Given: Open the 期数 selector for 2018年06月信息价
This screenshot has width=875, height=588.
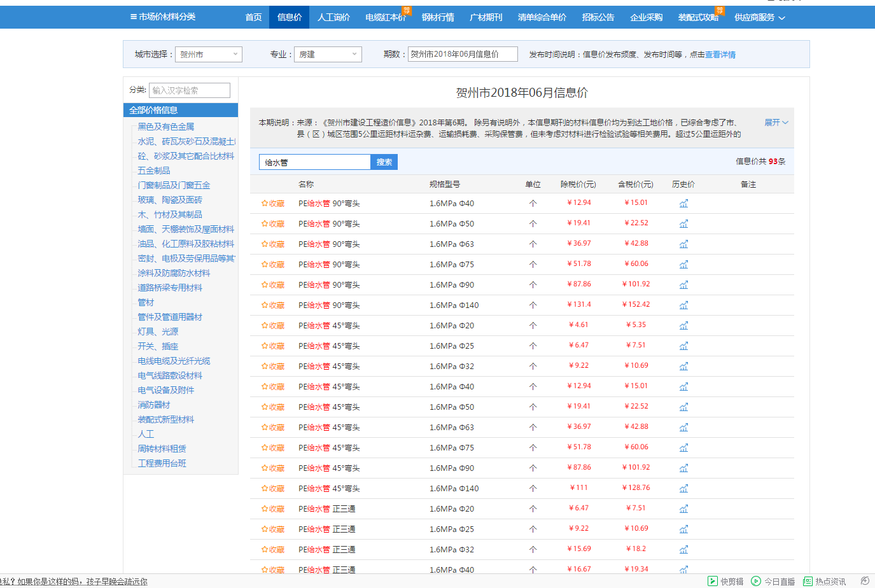Looking at the screenshot, I should tap(463, 55).
